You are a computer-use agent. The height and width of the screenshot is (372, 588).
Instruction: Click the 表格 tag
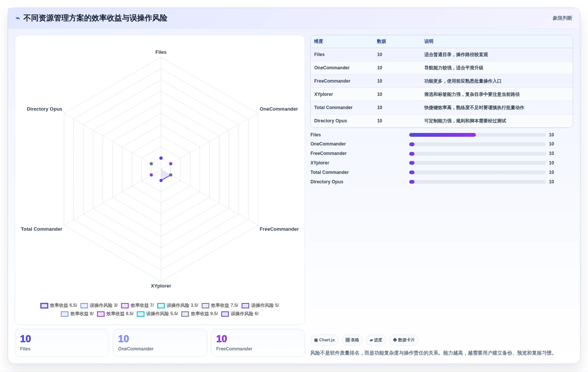pos(352,340)
